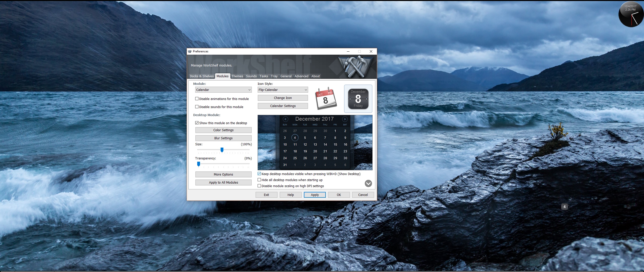Enable Disable animations for this module
644x272 pixels.
(x=197, y=99)
